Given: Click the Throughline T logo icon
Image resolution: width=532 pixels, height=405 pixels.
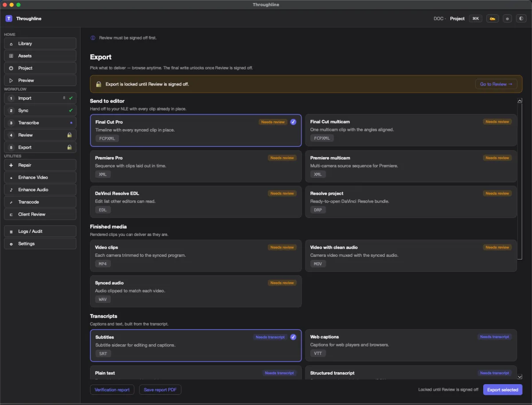Looking at the screenshot, I should 9,19.
